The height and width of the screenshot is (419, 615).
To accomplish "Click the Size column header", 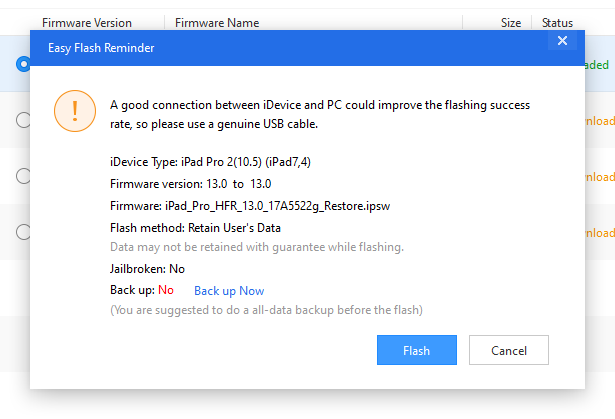I will coord(511,22).
